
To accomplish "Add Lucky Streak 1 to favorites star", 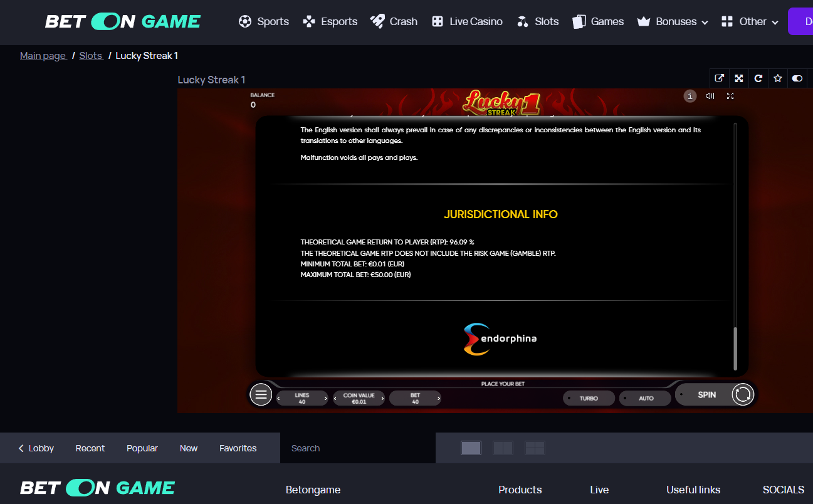I will click(778, 78).
